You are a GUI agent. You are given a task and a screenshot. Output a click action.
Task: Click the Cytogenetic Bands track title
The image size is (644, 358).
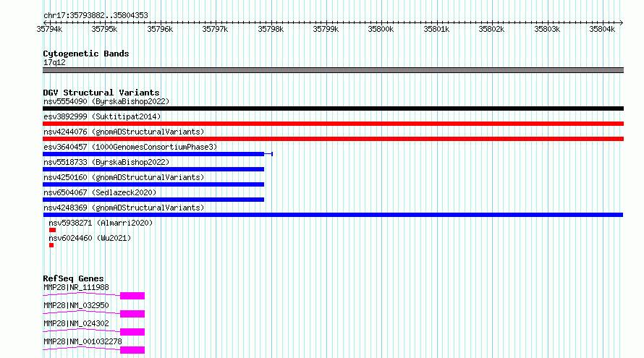[86, 54]
